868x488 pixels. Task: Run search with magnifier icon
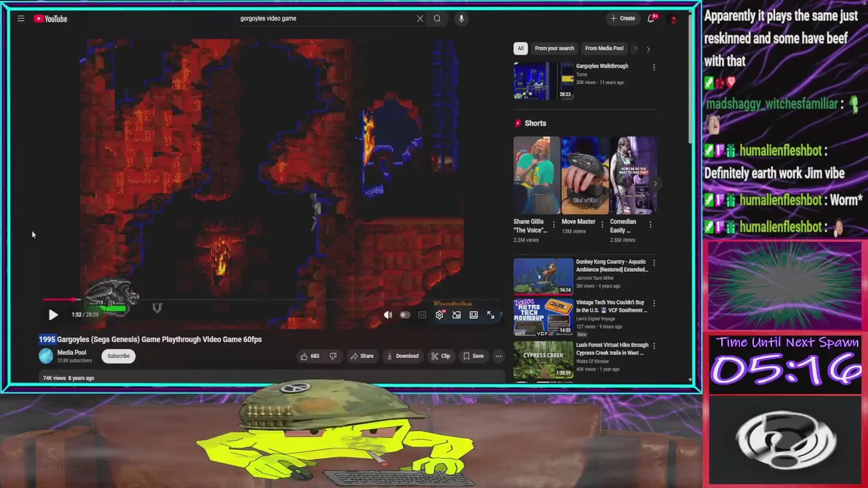point(437,18)
